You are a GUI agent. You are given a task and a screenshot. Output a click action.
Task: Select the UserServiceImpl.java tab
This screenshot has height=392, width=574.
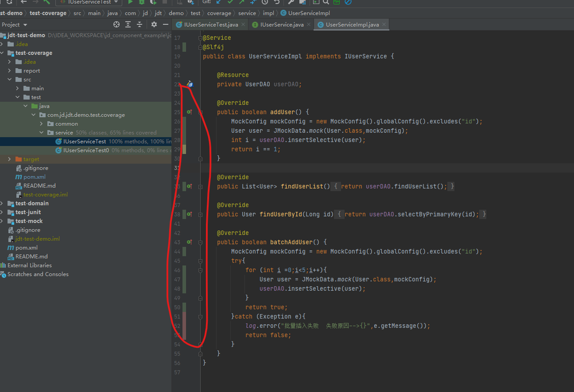(x=352, y=25)
